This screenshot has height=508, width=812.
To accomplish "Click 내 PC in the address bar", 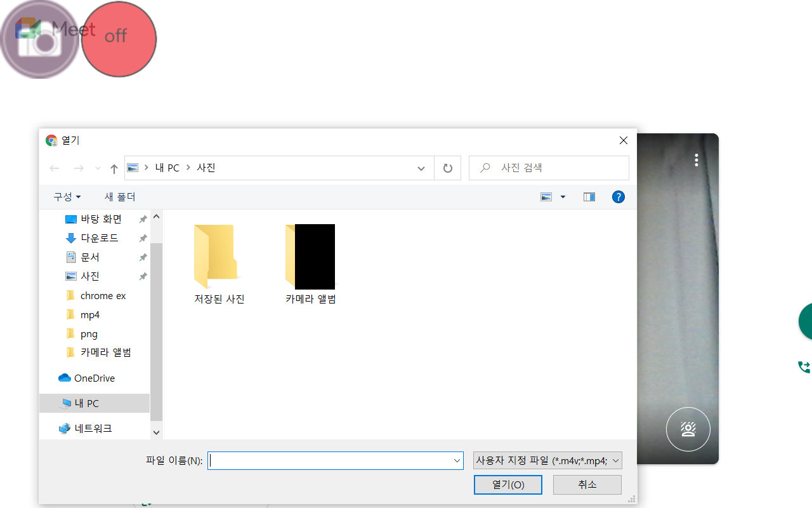I will [x=168, y=168].
